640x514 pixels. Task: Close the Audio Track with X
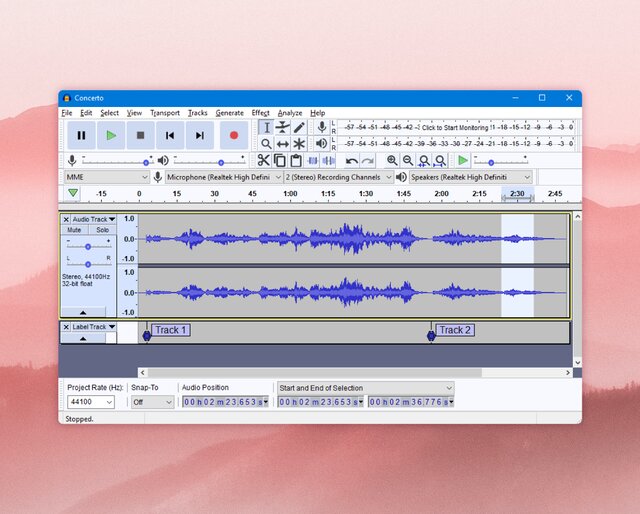click(66, 220)
